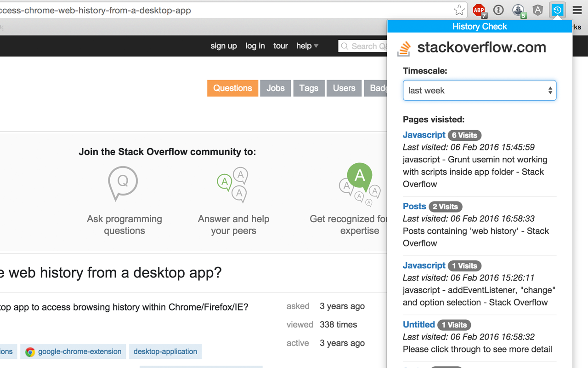
Task: Click 'Please click through to see more detail'
Action: [477, 349]
